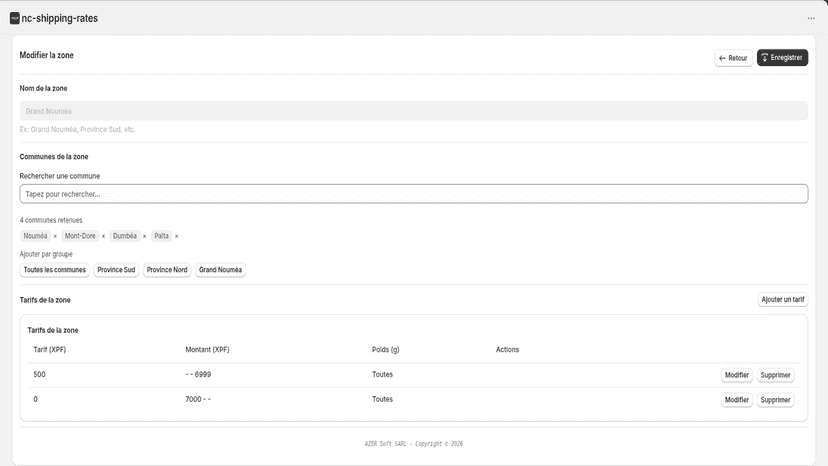Select the '- - 6999' amount cell
The height and width of the screenshot is (466, 828).
198,375
